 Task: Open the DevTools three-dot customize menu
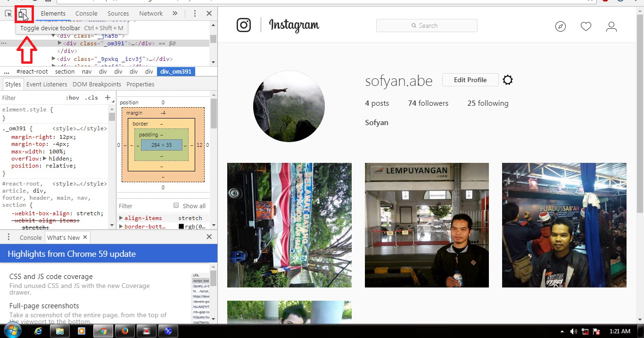[x=195, y=14]
